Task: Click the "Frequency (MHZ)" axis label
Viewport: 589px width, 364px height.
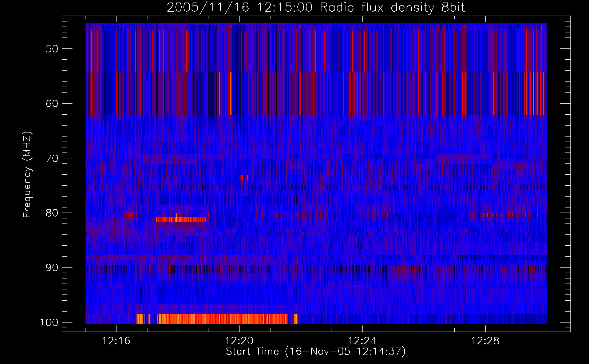Action: click(x=28, y=175)
